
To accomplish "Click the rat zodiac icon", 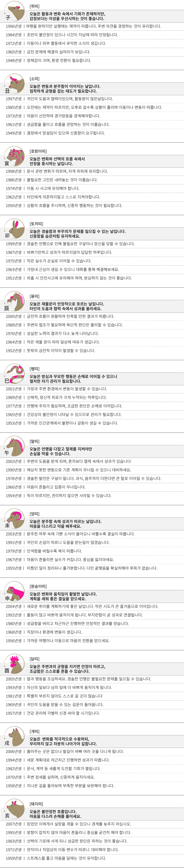I will 14,11.
